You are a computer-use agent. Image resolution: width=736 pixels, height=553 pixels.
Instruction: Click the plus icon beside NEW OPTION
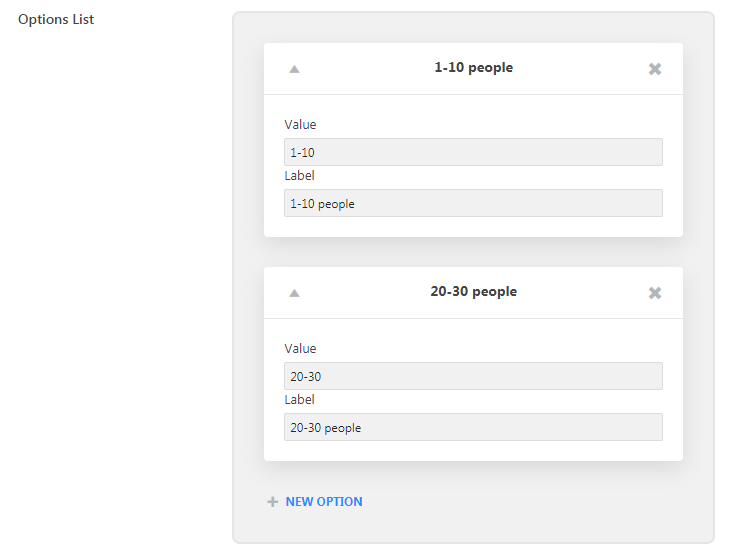point(273,502)
